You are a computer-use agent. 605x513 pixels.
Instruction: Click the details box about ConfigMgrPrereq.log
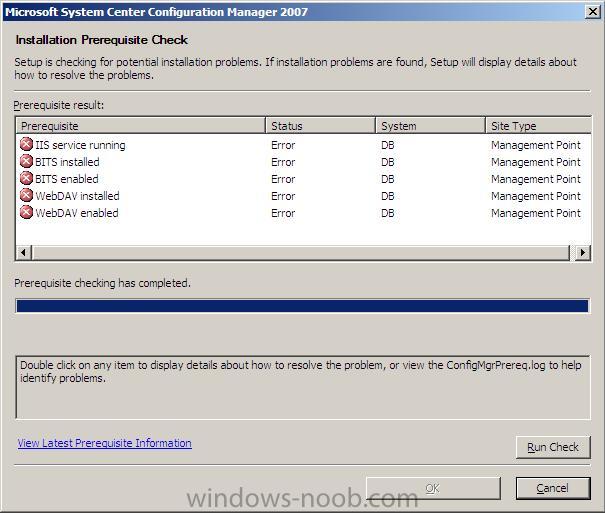click(303, 387)
